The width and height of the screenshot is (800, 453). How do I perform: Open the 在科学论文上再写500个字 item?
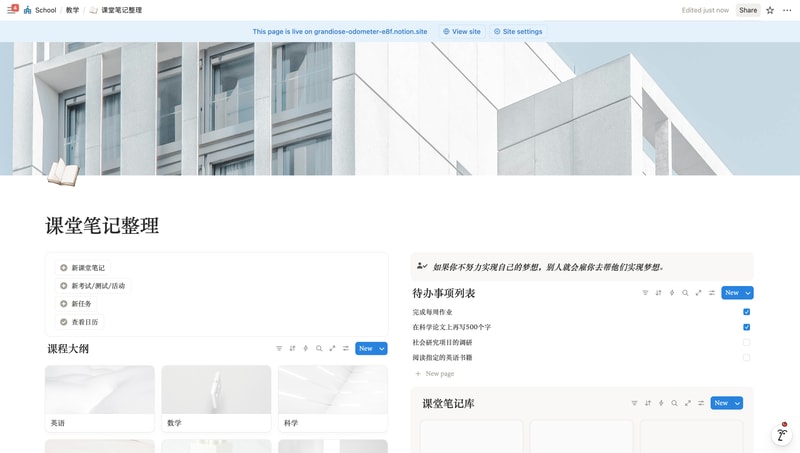click(452, 327)
